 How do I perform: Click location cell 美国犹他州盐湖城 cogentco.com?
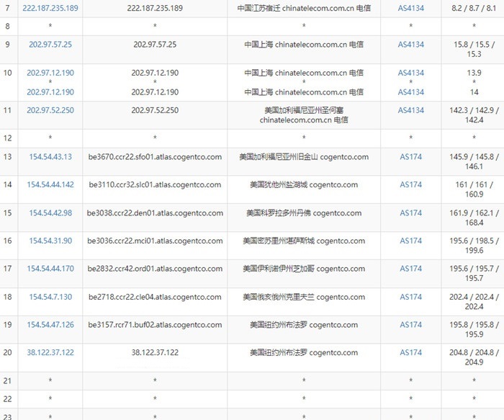pyautogui.click(x=304, y=185)
